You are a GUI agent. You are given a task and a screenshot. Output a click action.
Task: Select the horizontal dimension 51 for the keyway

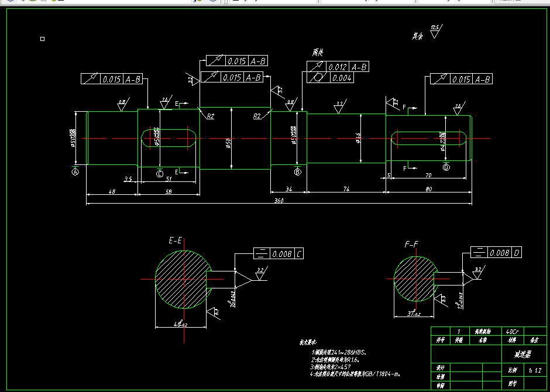169,179
